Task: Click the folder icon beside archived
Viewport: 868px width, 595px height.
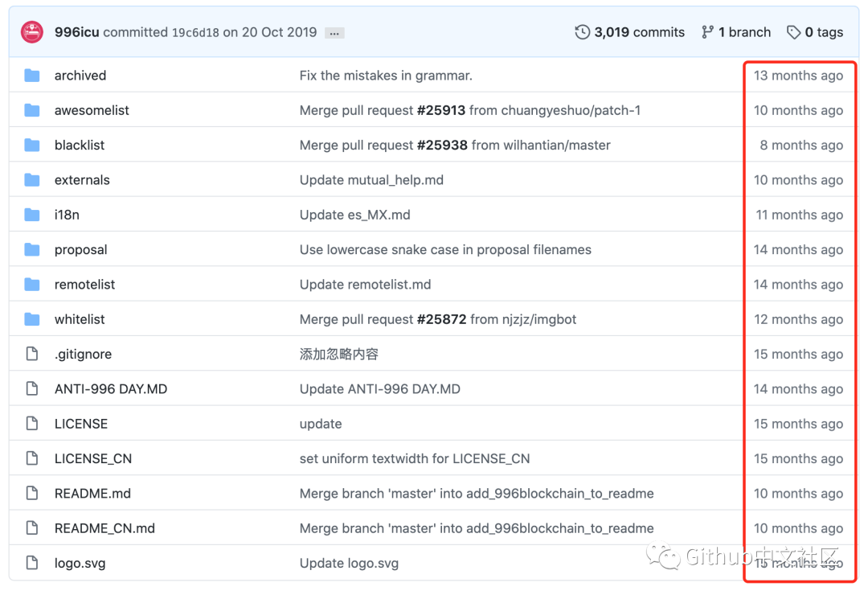Action: click(31, 75)
